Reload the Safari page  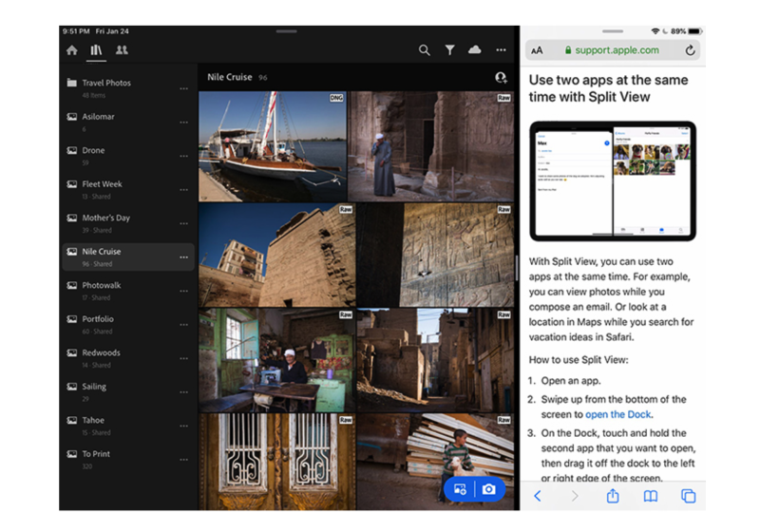coord(690,50)
